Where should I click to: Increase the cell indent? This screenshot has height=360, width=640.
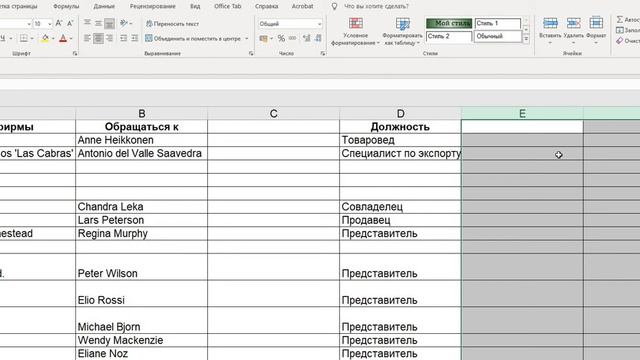pyautogui.click(x=135, y=39)
